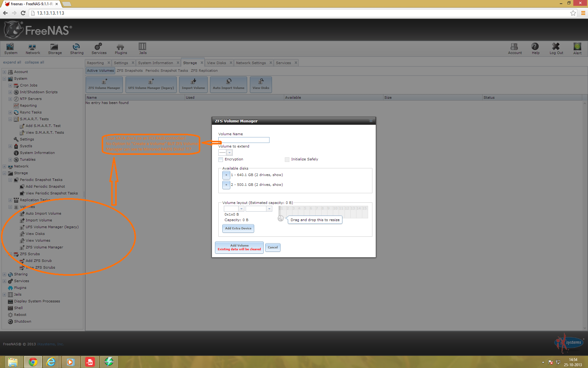The height and width of the screenshot is (368, 588).
Task: Click the Cancel button in dialog
Action: point(273,247)
